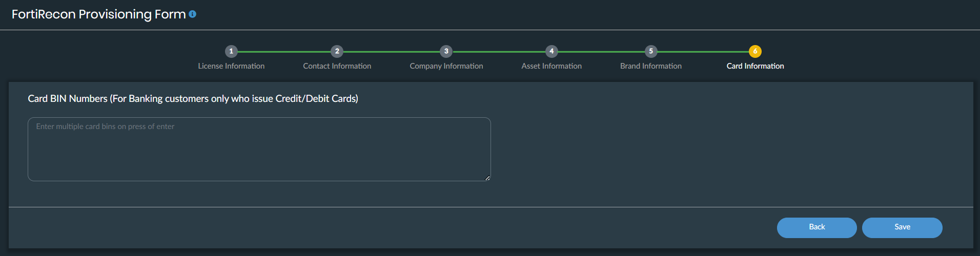Click the Card Information step label
This screenshot has width=980, height=256.
click(x=755, y=66)
